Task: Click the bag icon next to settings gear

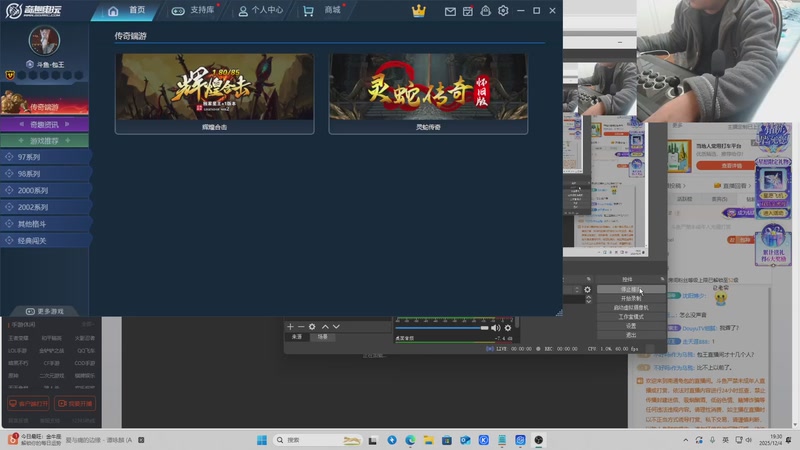Action: point(485,11)
